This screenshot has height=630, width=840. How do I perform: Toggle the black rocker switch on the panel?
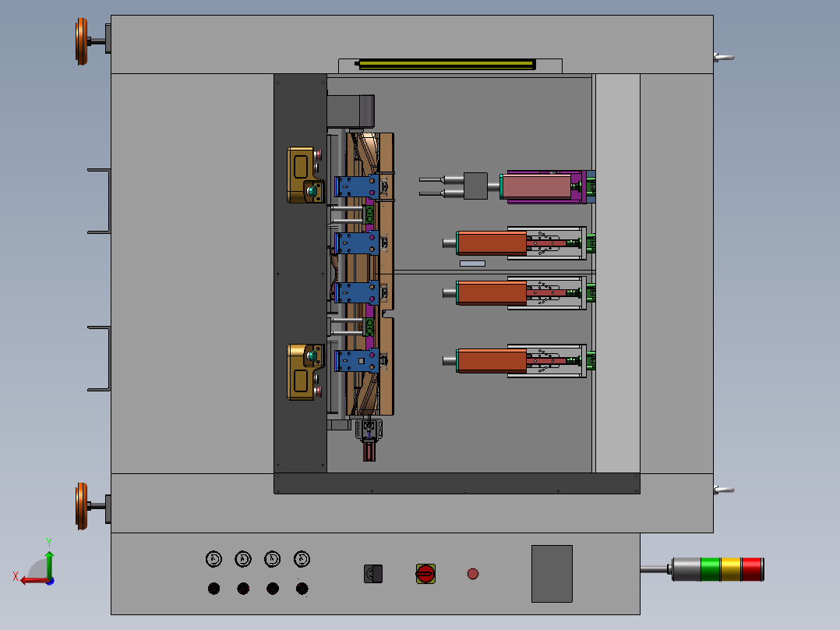(373, 574)
